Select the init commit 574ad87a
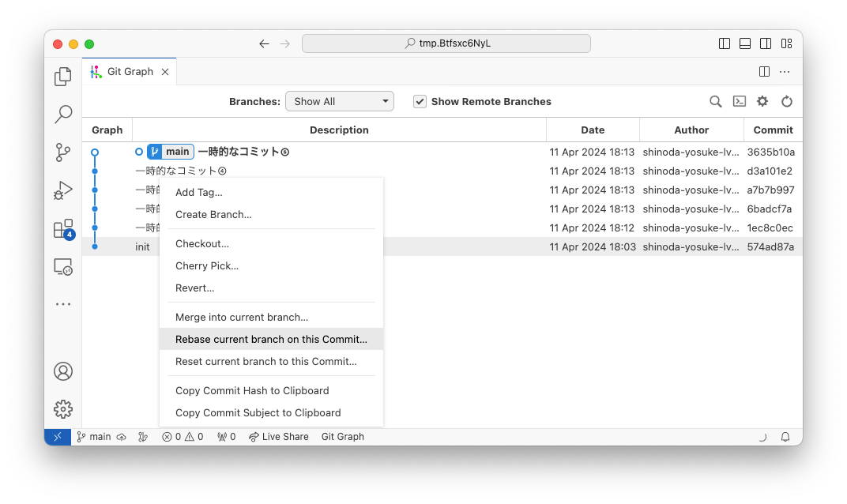This screenshot has width=847, height=504. 442,247
